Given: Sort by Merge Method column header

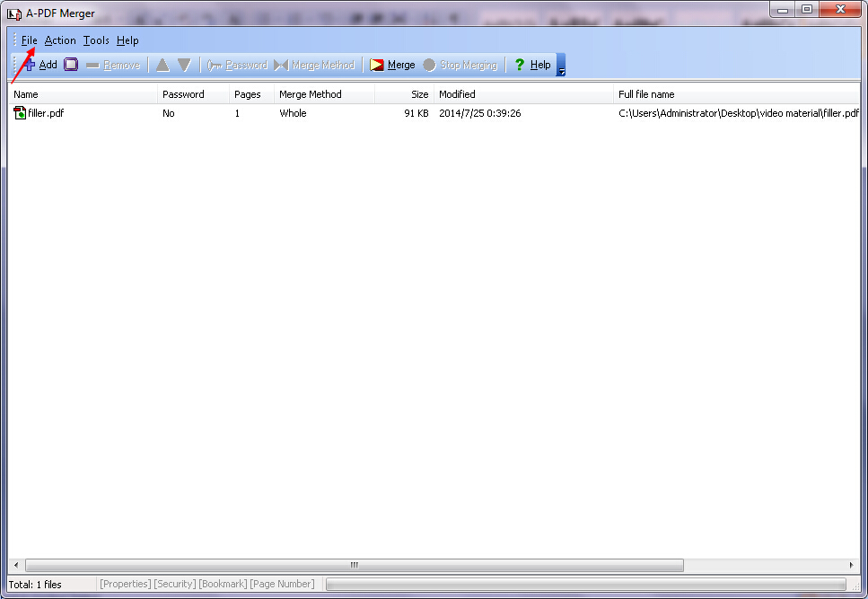Looking at the screenshot, I should click(x=324, y=94).
